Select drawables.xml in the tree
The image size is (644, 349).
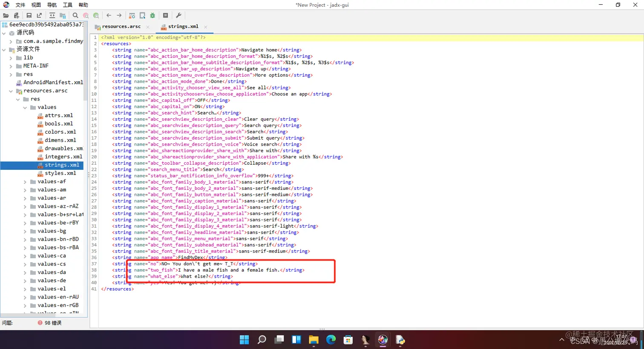tap(63, 148)
